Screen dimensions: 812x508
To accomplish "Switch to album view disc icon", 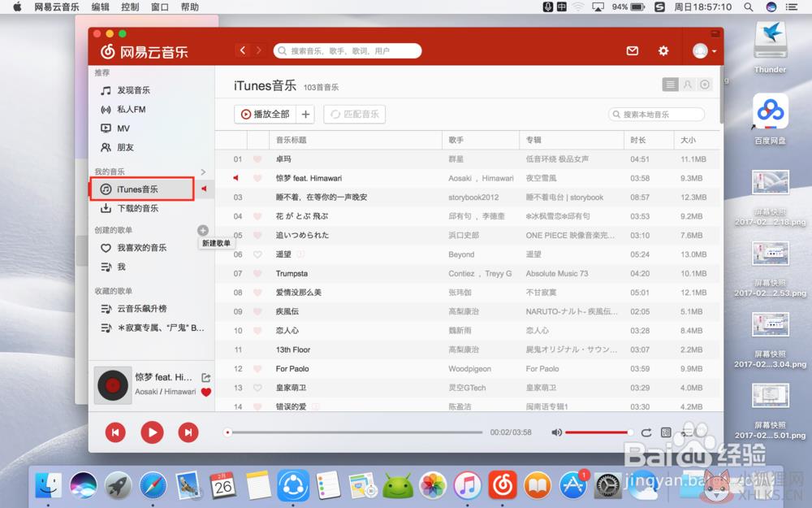I will pos(705,85).
